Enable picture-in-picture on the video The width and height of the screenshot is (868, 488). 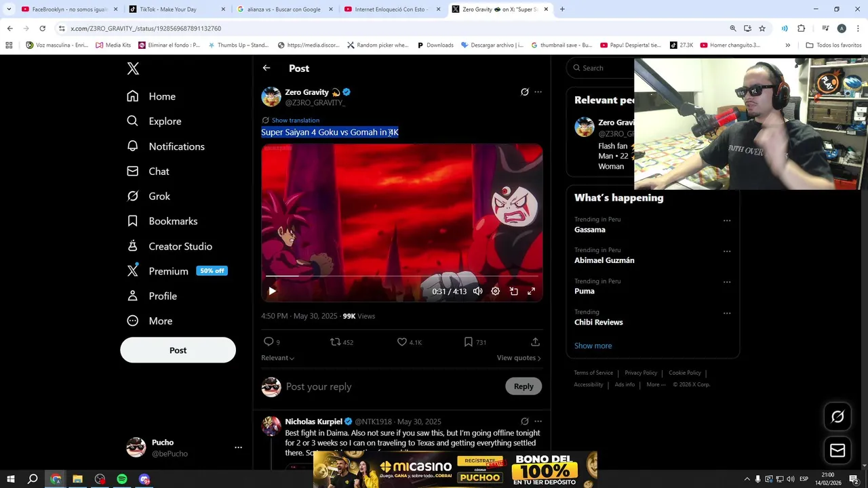(513, 291)
